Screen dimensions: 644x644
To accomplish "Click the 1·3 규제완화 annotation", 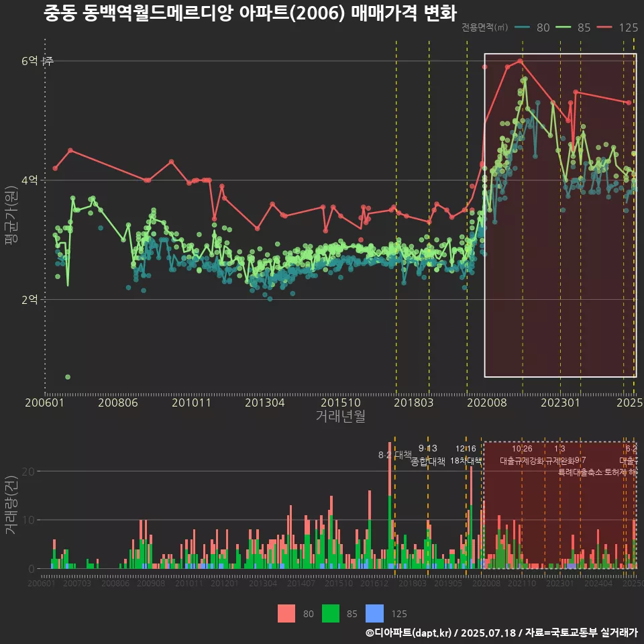I will [x=559, y=455].
